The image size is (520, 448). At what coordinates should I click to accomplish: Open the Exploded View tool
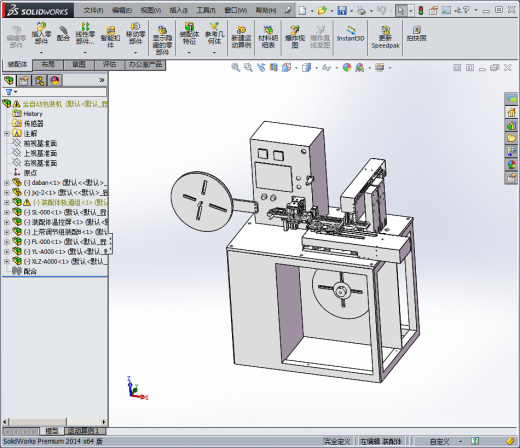click(x=295, y=37)
